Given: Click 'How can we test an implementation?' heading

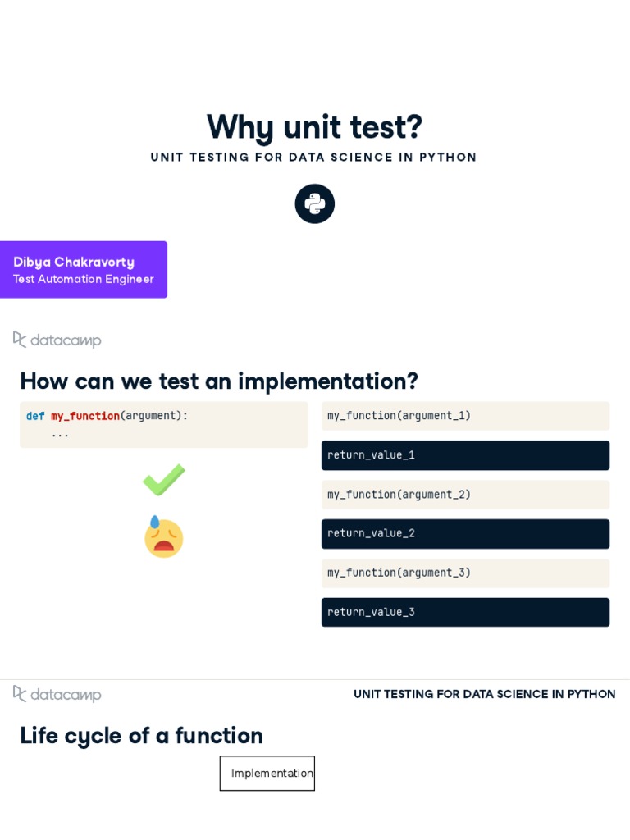Looking at the screenshot, I should pyautogui.click(x=219, y=381).
